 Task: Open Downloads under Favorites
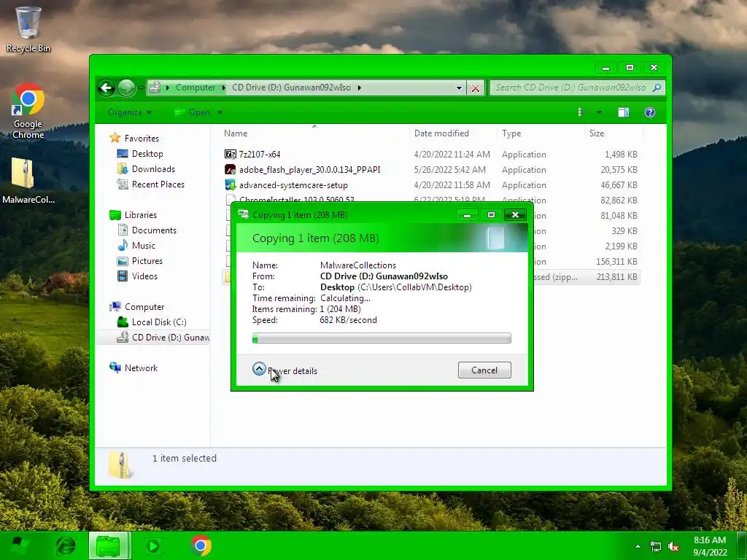point(153,169)
